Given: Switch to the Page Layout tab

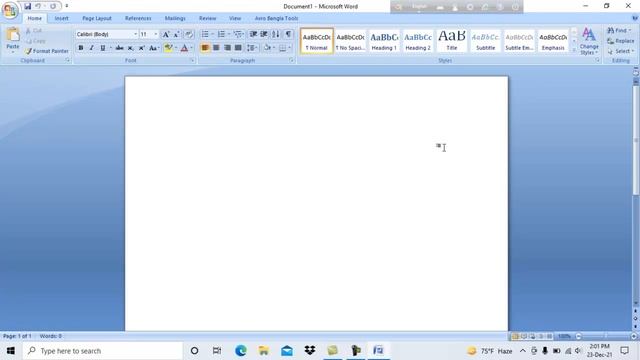Looking at the screenshot, I should click(97, 18).
